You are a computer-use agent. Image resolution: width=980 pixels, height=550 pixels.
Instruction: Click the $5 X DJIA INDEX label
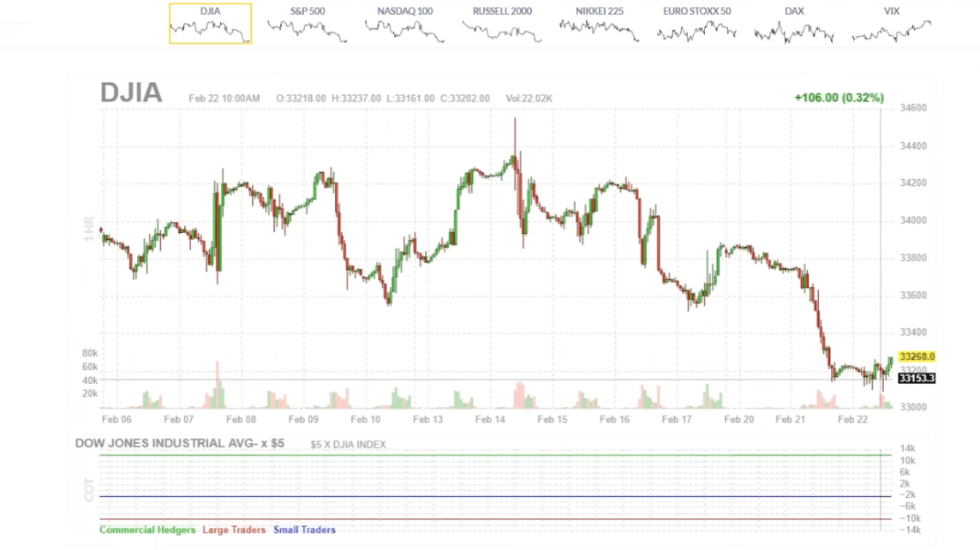(348, 445)
